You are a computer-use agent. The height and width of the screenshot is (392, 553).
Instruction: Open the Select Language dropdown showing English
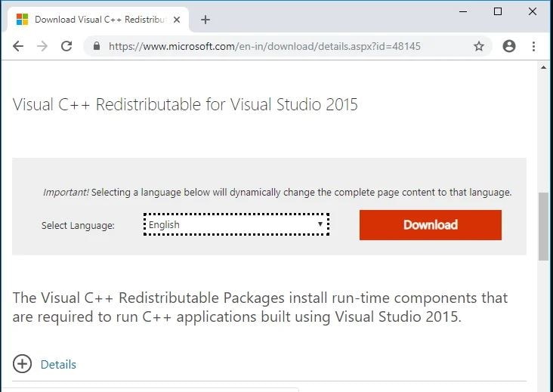click(236, 224)
